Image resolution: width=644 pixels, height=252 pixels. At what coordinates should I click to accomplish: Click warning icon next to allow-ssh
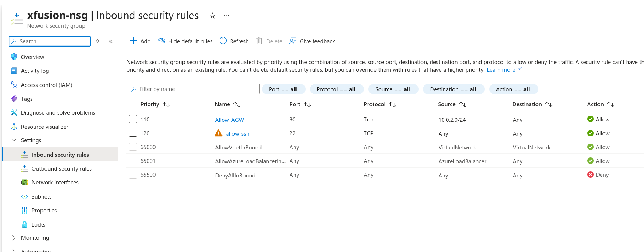pyautogui.click(x=219, y=133)
